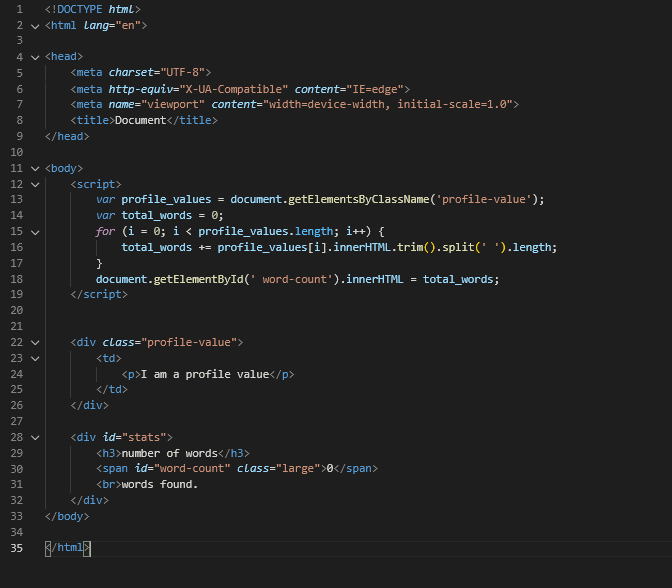
Task: Click the charset "UTF-8" value
Action: 183,72
